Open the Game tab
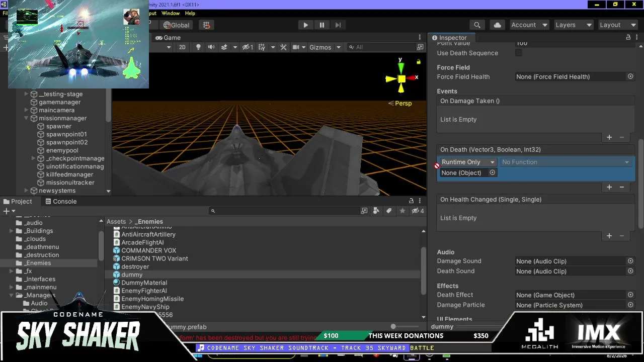 pos(168,38)
